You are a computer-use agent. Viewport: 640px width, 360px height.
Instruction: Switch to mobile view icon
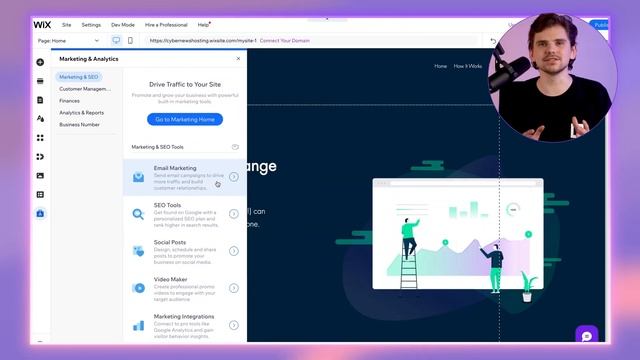coord(130,40)
